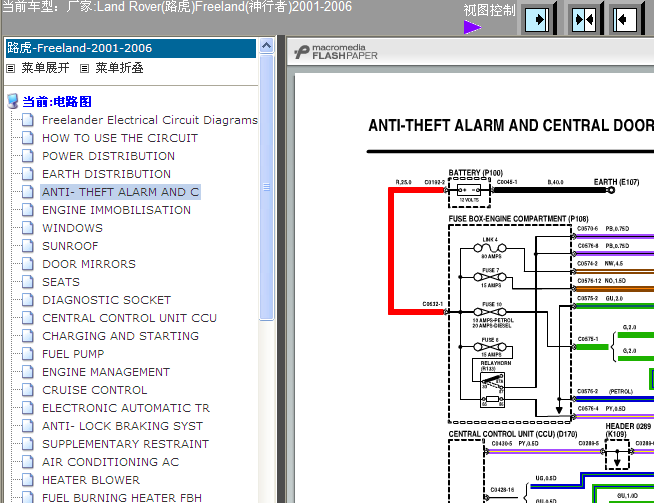Click the BATTERY (P100) label in diagram
654x503 pixels.
[x=475, y=173]
